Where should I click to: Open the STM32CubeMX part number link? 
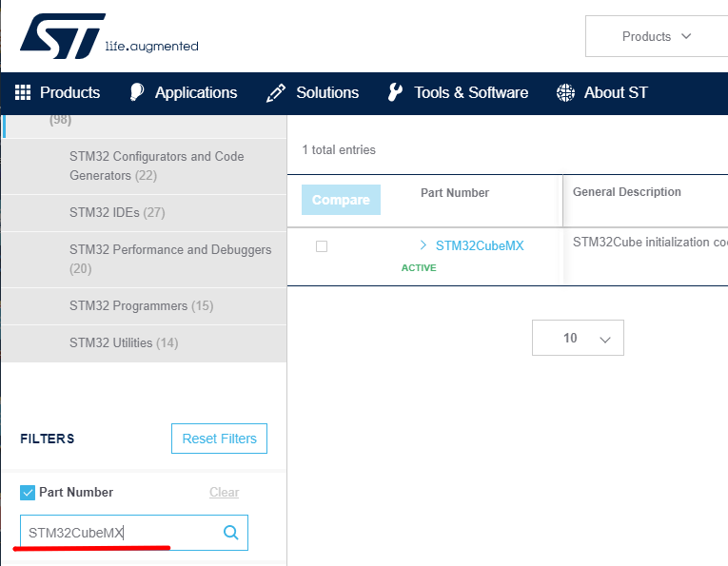480,245
